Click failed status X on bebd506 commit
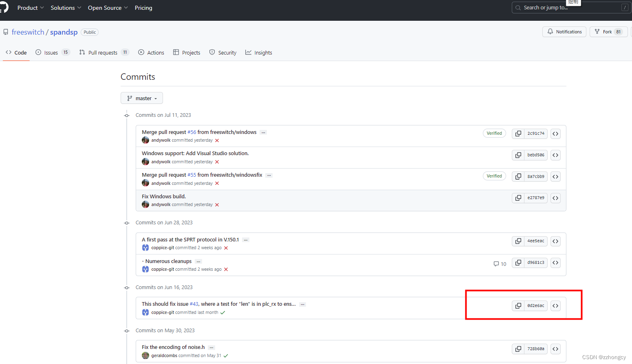Image resolution: width=632 pixels, height=364 pixels. [x=217, y=162]
